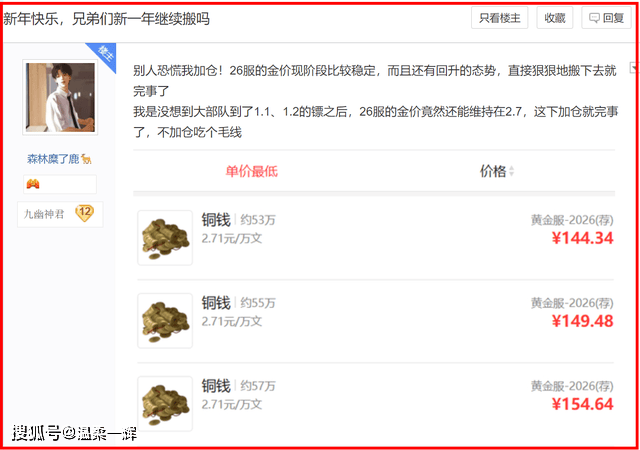Screen dimensions: 640x450
Task: Click the 铜钱 约57万 listing title
Action: [238, 386]
